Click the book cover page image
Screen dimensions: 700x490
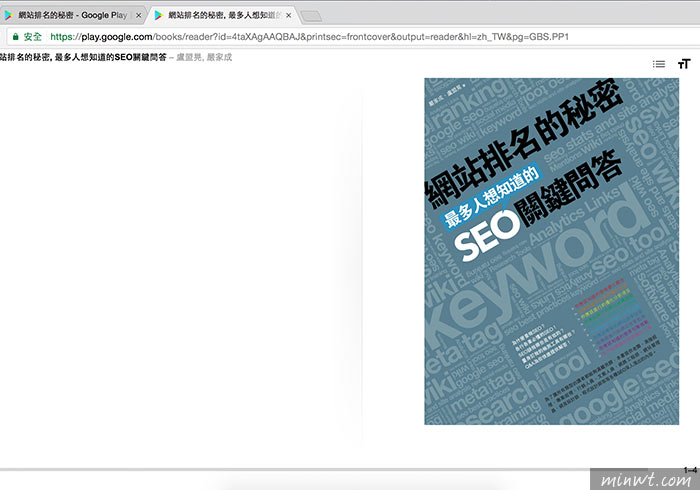551,251
